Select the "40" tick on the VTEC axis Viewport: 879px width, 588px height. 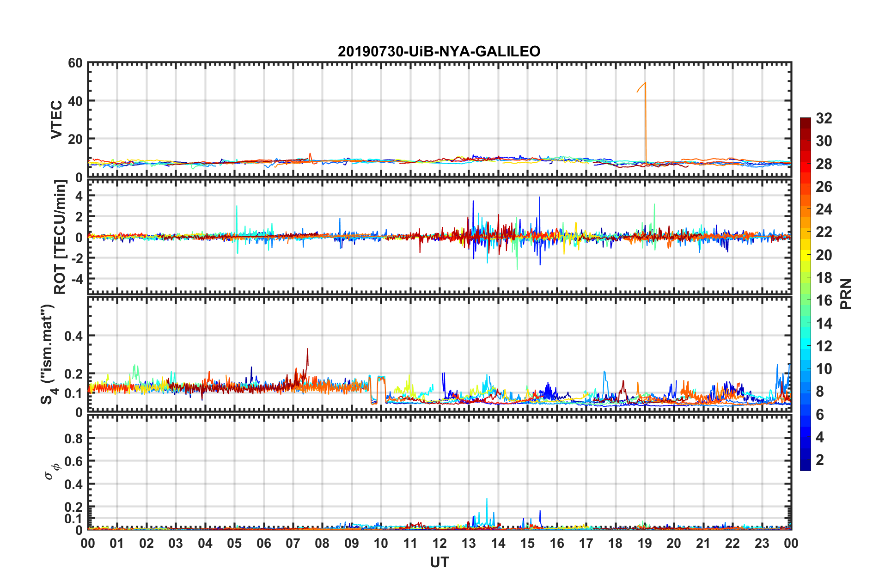75,101
